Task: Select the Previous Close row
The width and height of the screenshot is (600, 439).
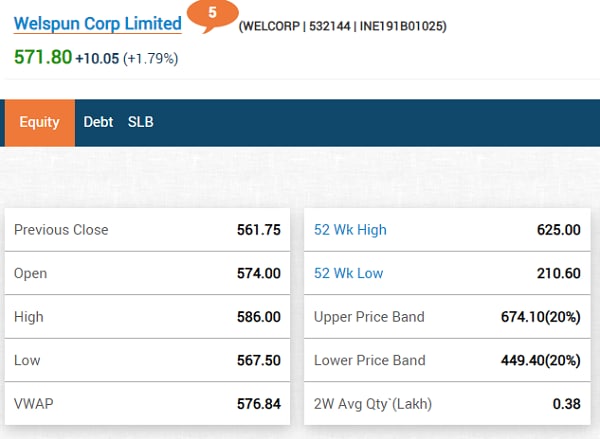Action: pyautogui.click(x=147, y=230)
